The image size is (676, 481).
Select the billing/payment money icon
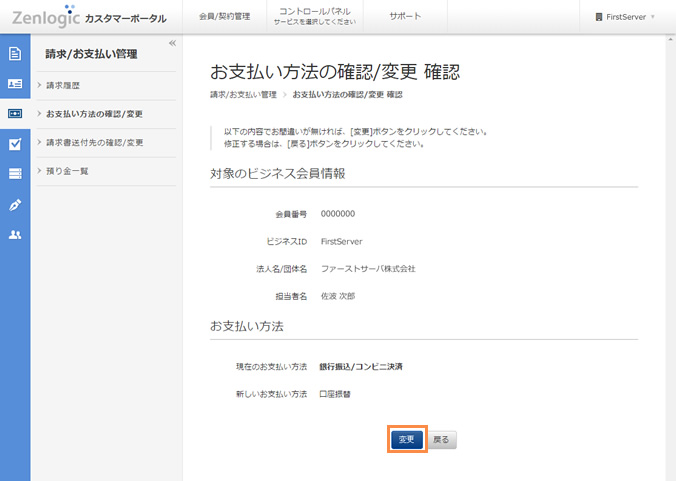pos(15,114)
